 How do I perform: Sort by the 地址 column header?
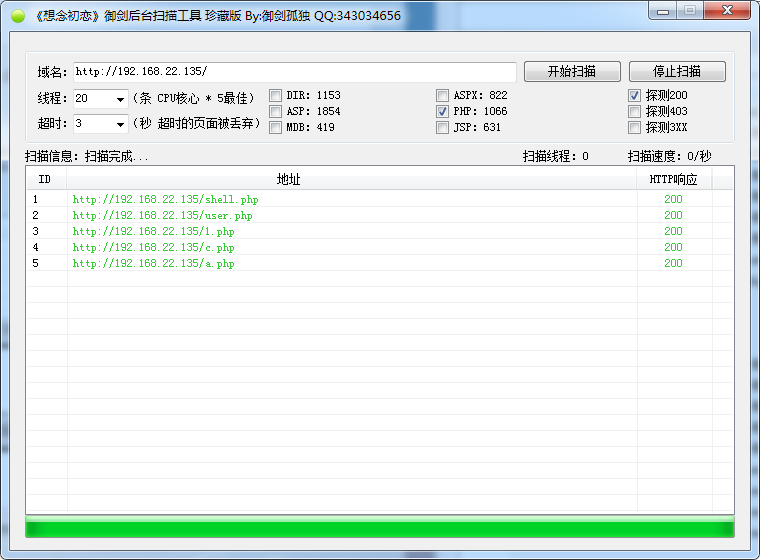click(351, 179)
